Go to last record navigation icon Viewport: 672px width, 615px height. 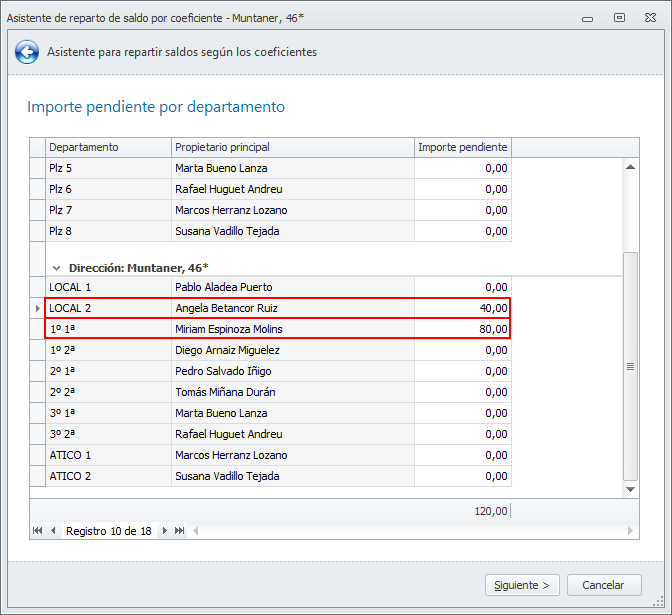click(x=180, y=531)
